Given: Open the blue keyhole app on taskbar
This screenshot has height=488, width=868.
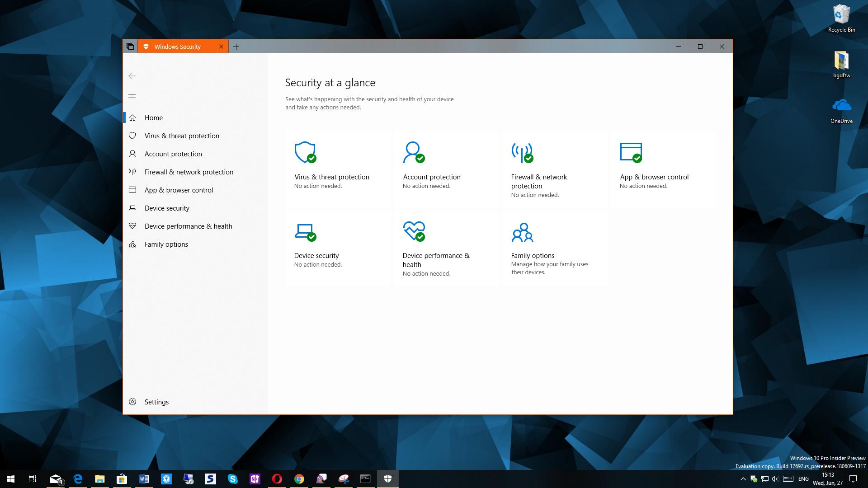Looking at the screenshot, I should [x=166, y=479].
